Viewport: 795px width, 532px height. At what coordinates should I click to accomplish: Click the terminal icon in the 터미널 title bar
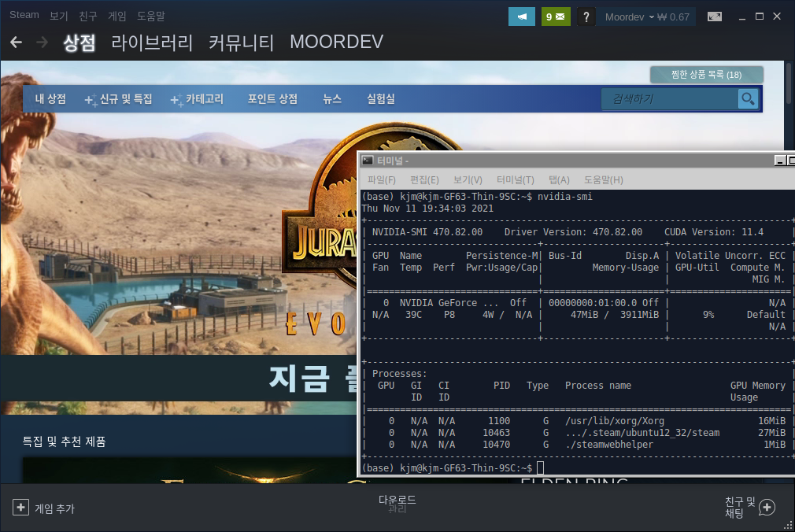(x=368, y=161)
